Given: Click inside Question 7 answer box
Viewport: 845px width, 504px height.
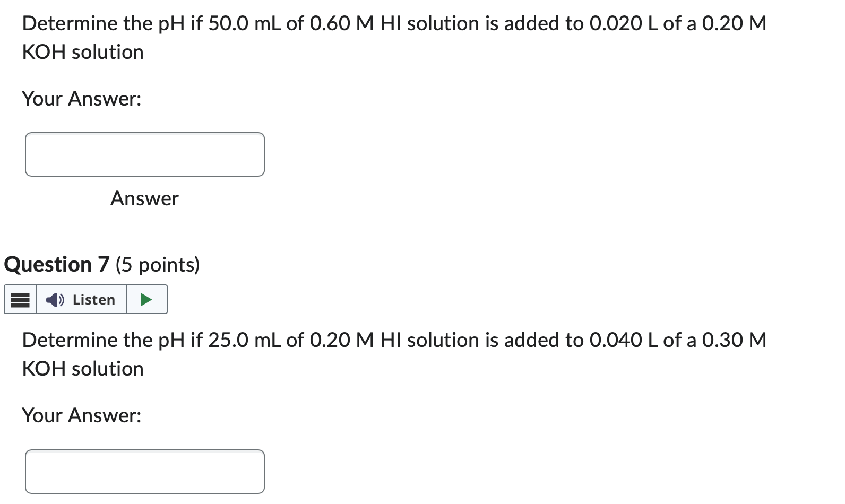Looking at the screenshot, I should tap(144, 471).
